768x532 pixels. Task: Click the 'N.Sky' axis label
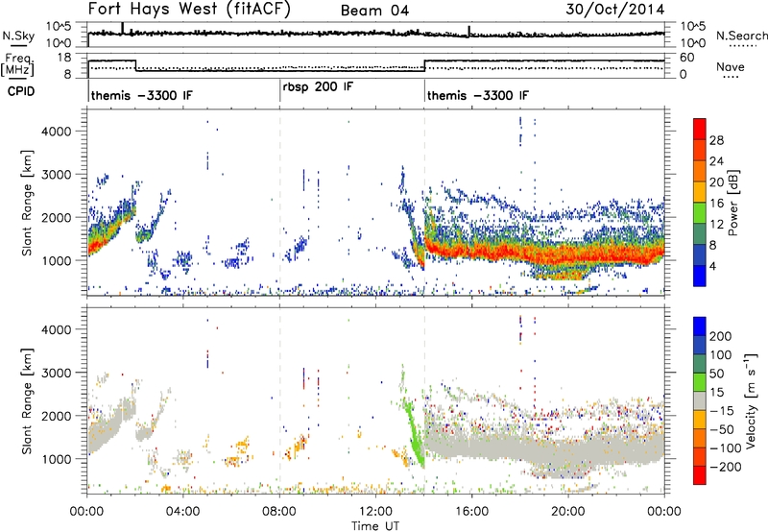pos(18,36)
